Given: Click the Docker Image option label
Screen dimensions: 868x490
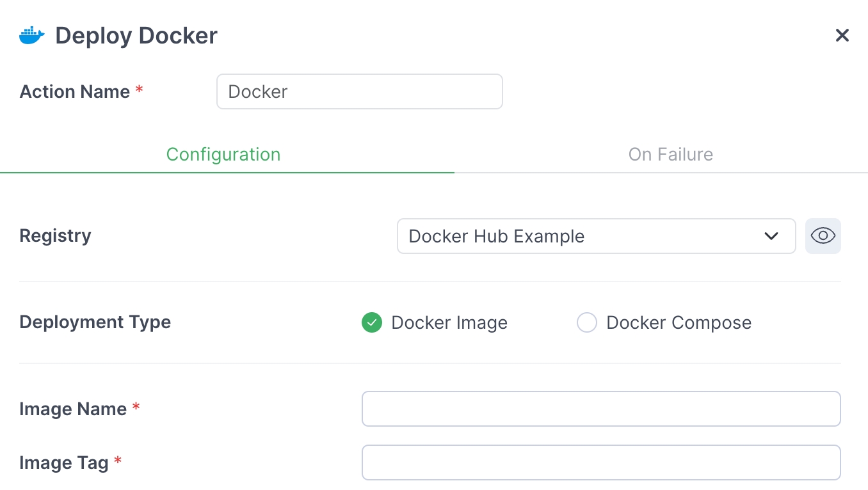Looking at the screenshot, I should pos(449,323).
